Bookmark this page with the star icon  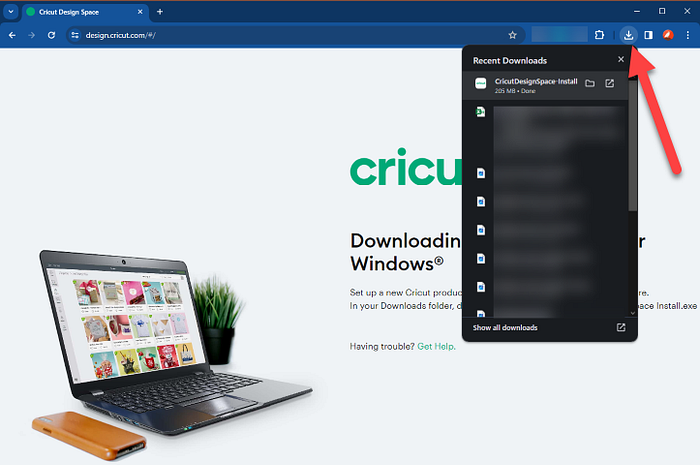click(512, 35)
